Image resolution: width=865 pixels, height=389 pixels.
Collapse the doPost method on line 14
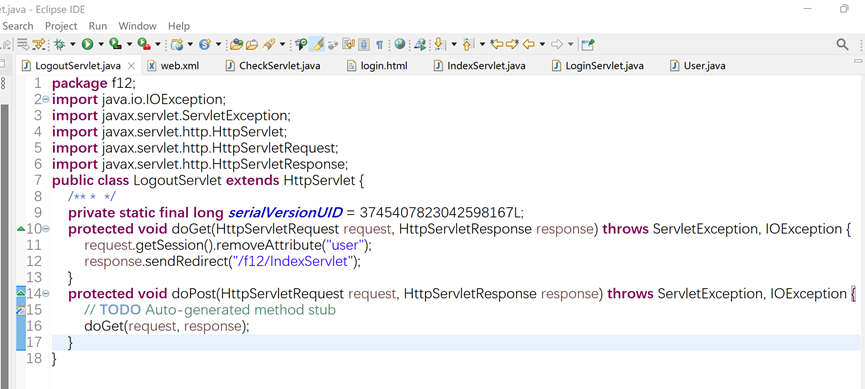click(x=46, y=293)
